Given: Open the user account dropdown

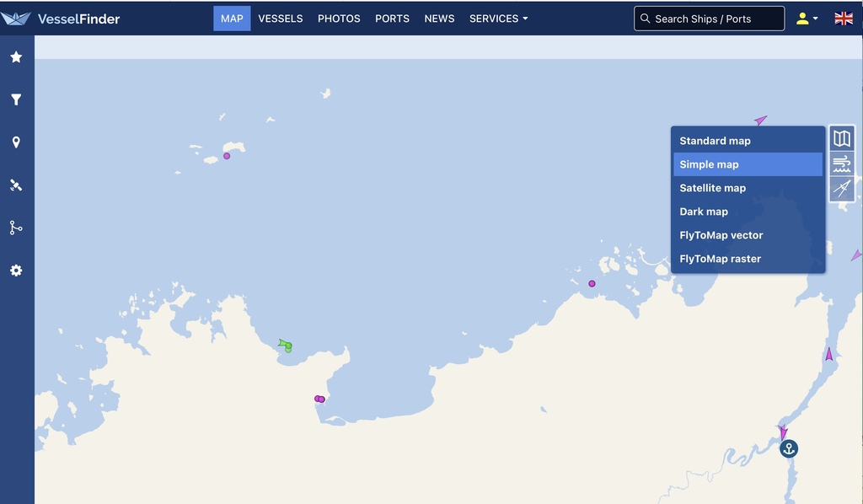Looking at the screenshot, I should click(x=807, y=19).
